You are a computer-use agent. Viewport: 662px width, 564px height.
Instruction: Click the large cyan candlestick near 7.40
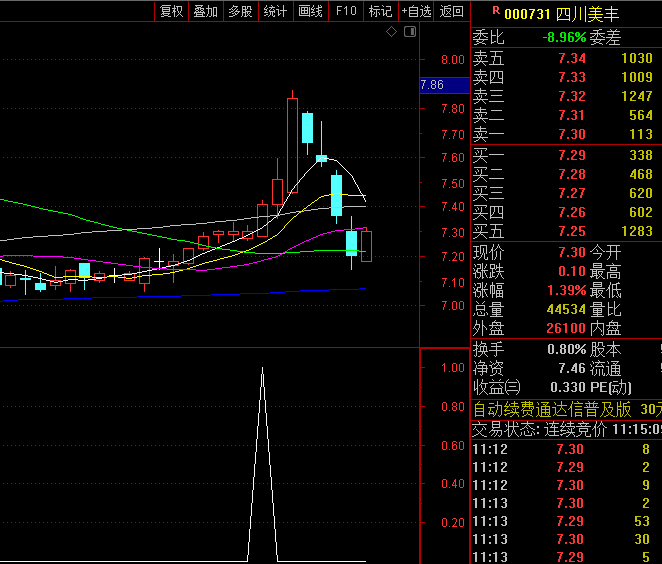click(337, 195)
